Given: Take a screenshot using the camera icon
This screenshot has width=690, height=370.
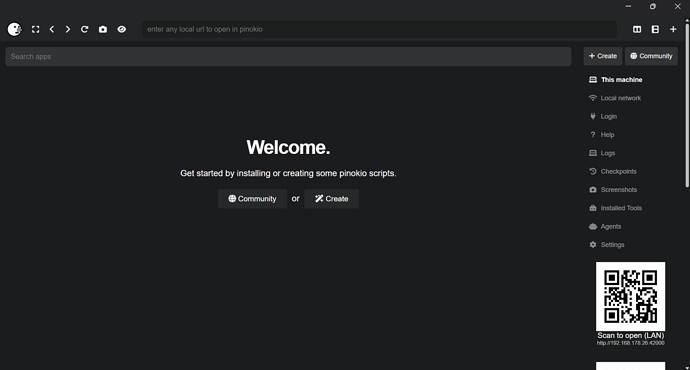Looking at the screenshot, I should (x=103, y=29).
